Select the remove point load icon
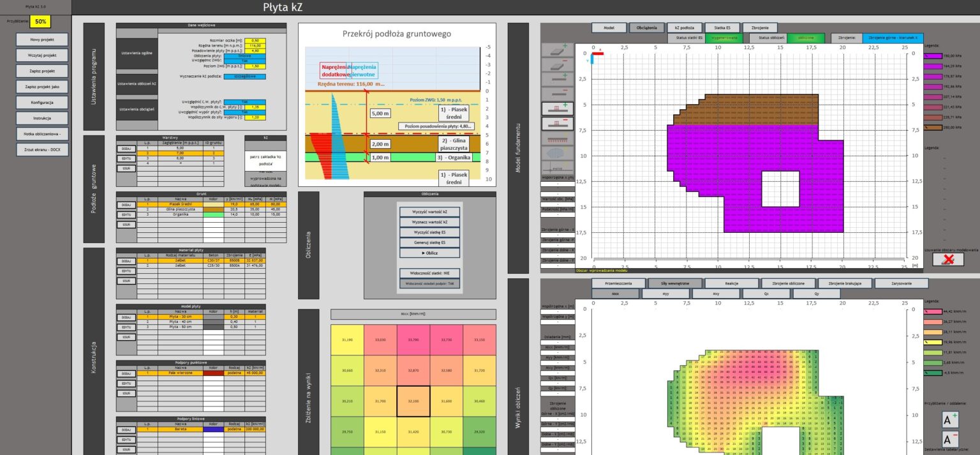The width and height of the screenshot is (980, 455). coord(556,123)
